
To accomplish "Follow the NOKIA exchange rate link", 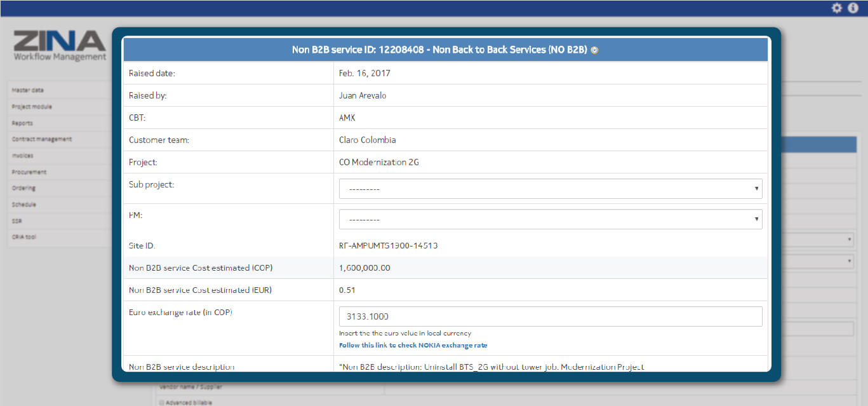I will [x=413, y=346].
